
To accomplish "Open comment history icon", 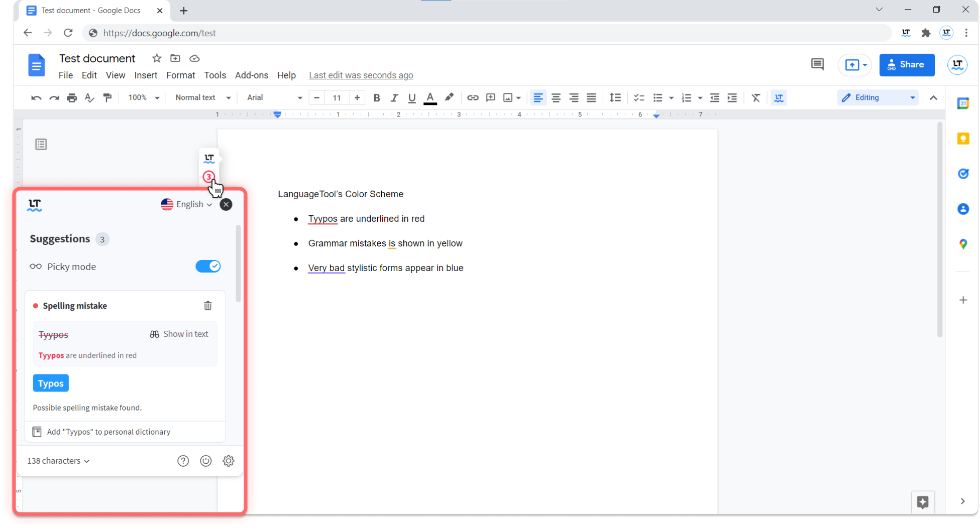I will [817, 64].
